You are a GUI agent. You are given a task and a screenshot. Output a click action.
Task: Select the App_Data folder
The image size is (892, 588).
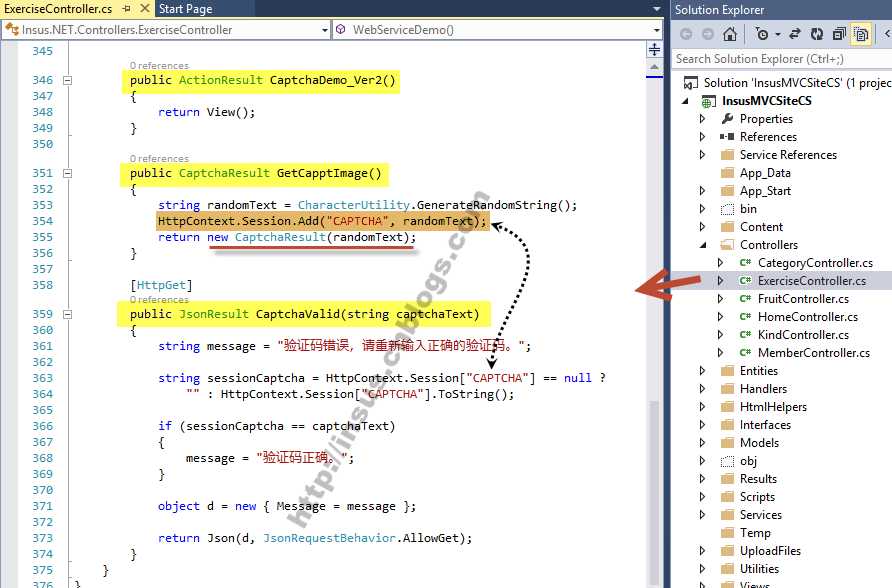(x=765, y=173)
